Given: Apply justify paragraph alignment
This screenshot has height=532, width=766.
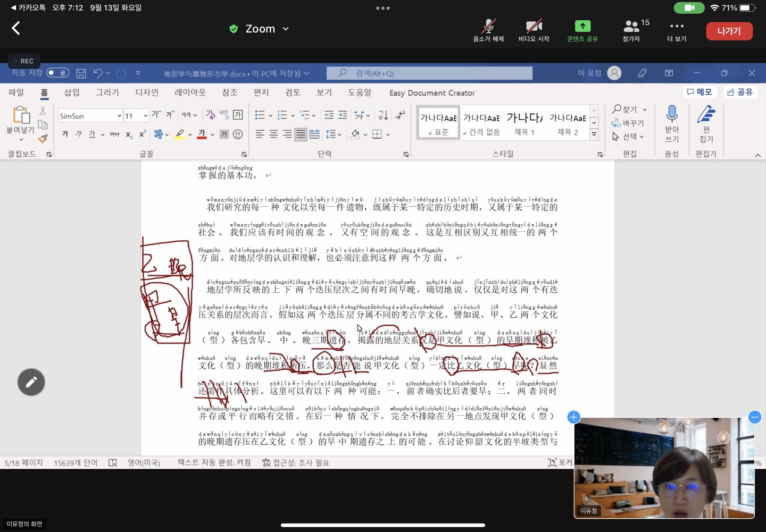Looking at the screenshot, I should pos(301,134).
